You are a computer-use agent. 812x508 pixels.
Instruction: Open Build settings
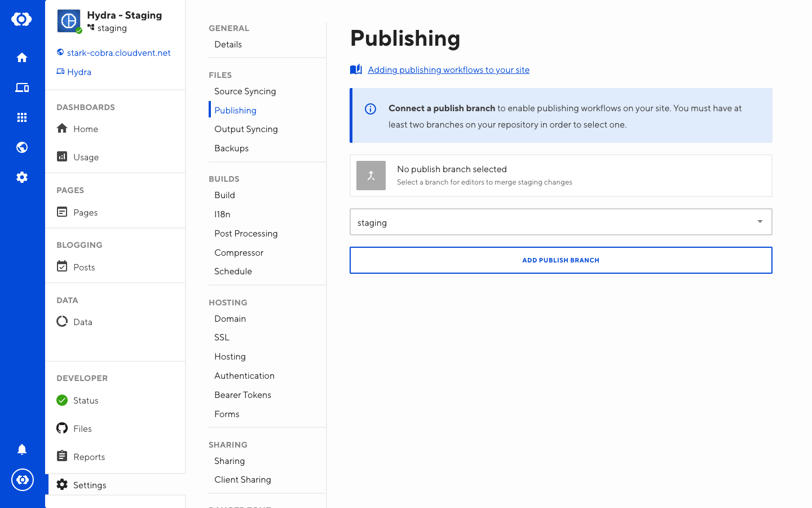(224, 195)
